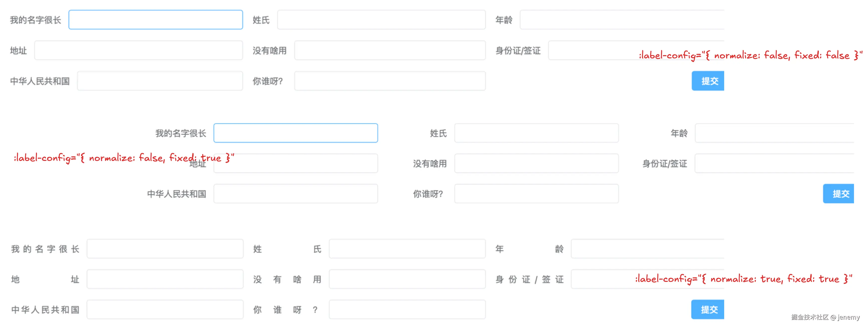
Task: Click the 提交 button in the first form
Action: pos(708,81)
